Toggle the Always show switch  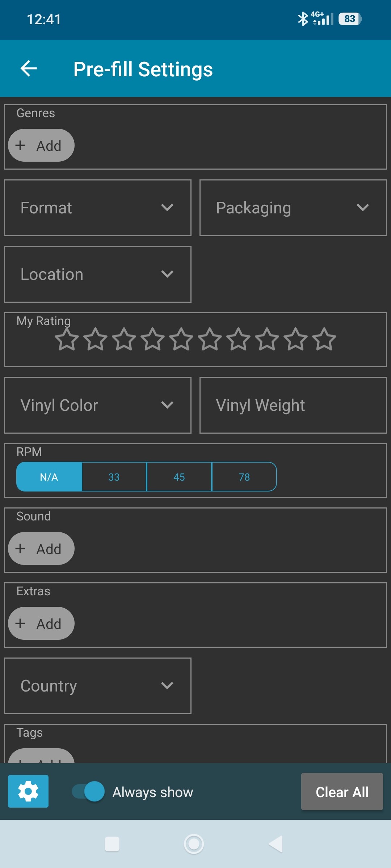(x=88, y=791)
